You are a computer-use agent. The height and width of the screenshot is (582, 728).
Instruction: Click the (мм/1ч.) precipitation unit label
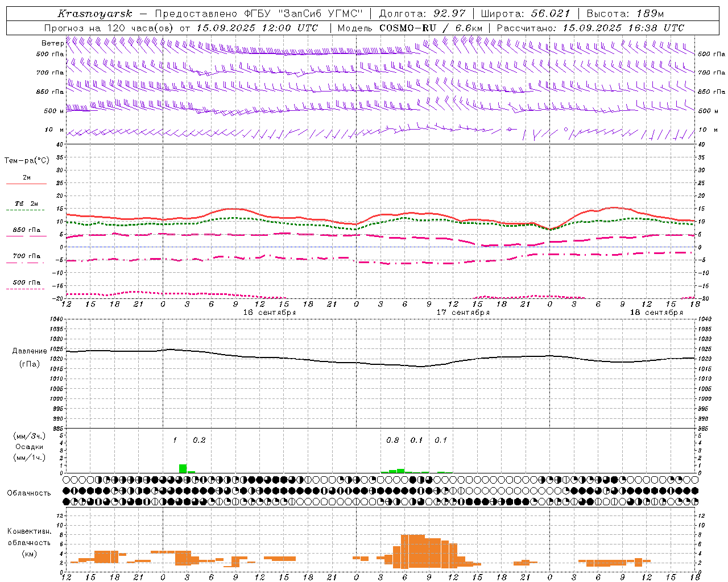click(29, 458)
